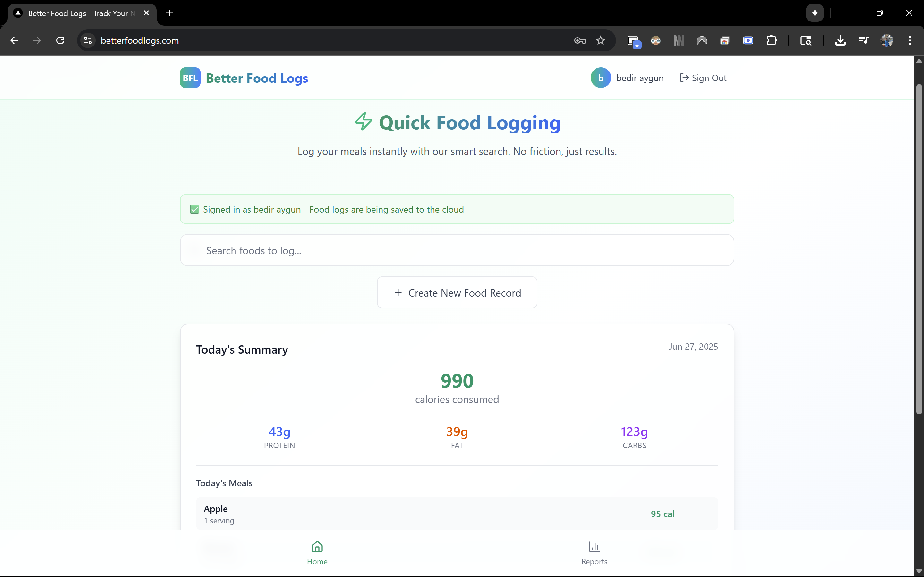924x577 pixels.
Task: Open the Extensions puzzle icon
Action: tap(772, 40)
